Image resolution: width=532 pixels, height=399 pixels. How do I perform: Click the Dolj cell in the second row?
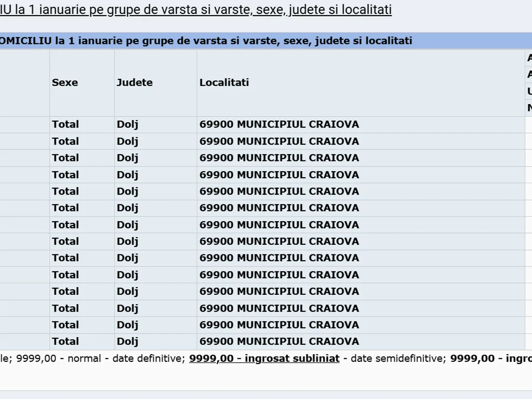[x=127, y=141]
